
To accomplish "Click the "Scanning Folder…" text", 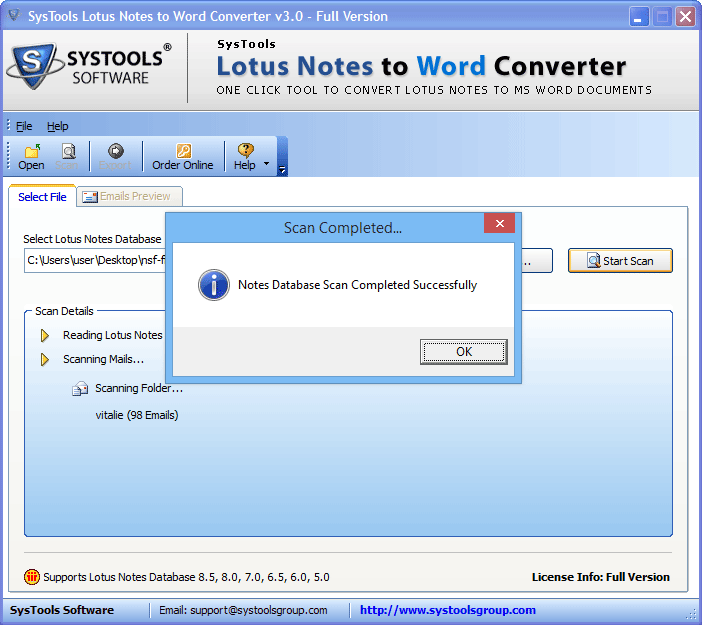I will (139, 388).
